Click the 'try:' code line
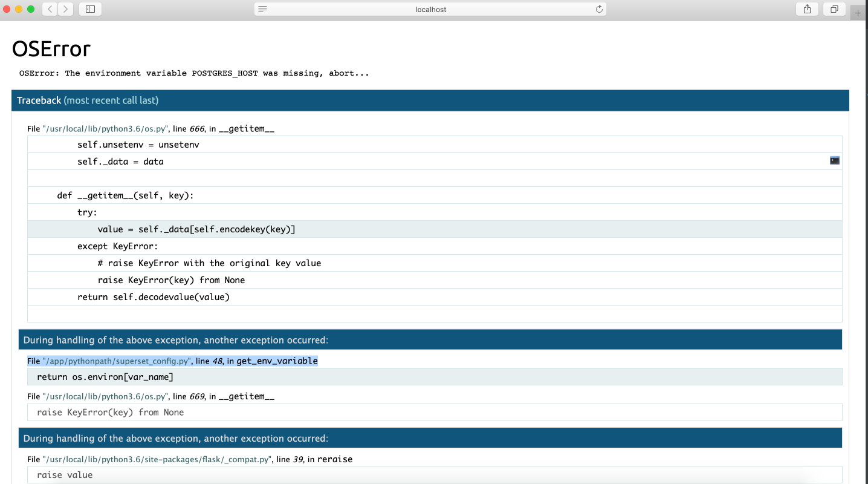868x484 pixels. coord(435,212)
